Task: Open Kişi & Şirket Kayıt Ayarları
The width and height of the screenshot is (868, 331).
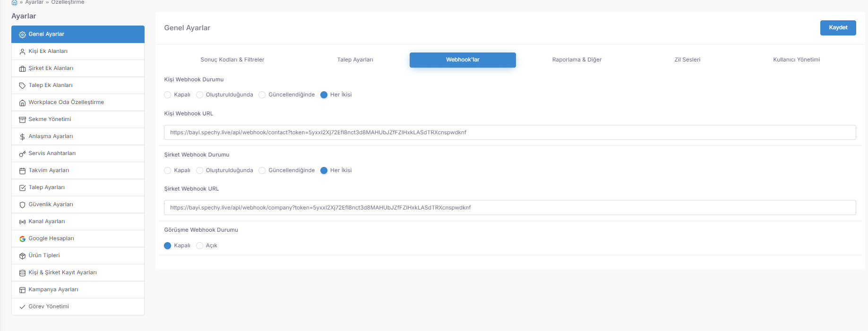Action: (78, 272)
